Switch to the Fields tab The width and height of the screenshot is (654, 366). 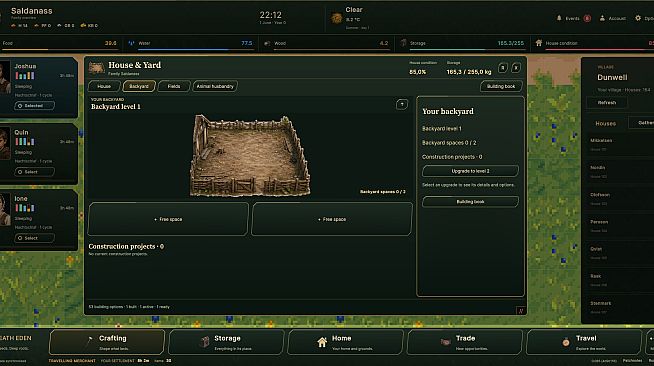click(174, 86)
